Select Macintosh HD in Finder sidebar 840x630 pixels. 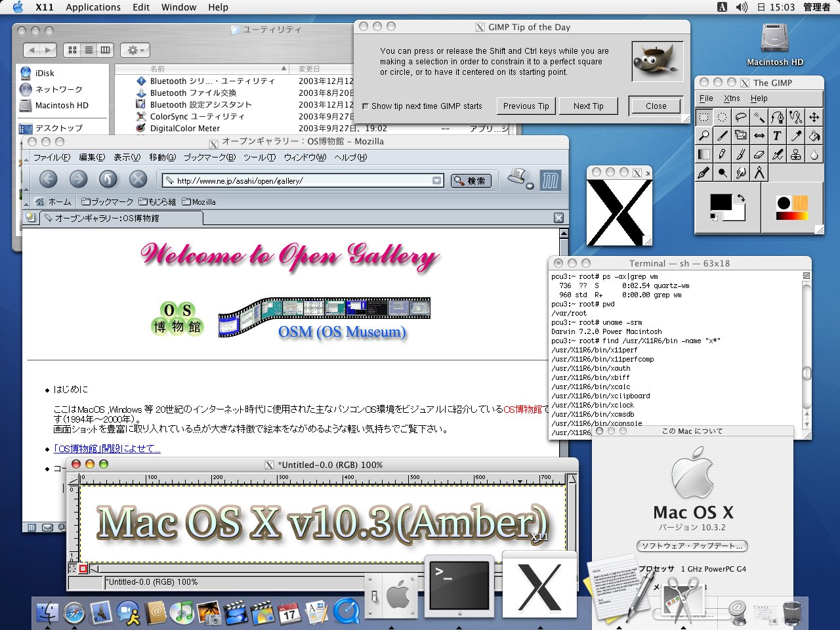click(x=54, y=105)
